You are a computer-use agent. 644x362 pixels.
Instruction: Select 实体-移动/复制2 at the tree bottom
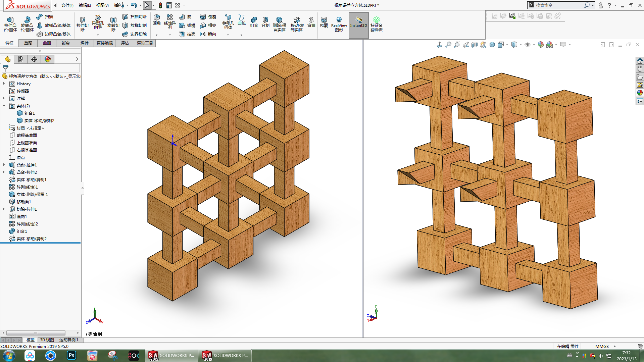pyautogui.click(x=28, y=239)
